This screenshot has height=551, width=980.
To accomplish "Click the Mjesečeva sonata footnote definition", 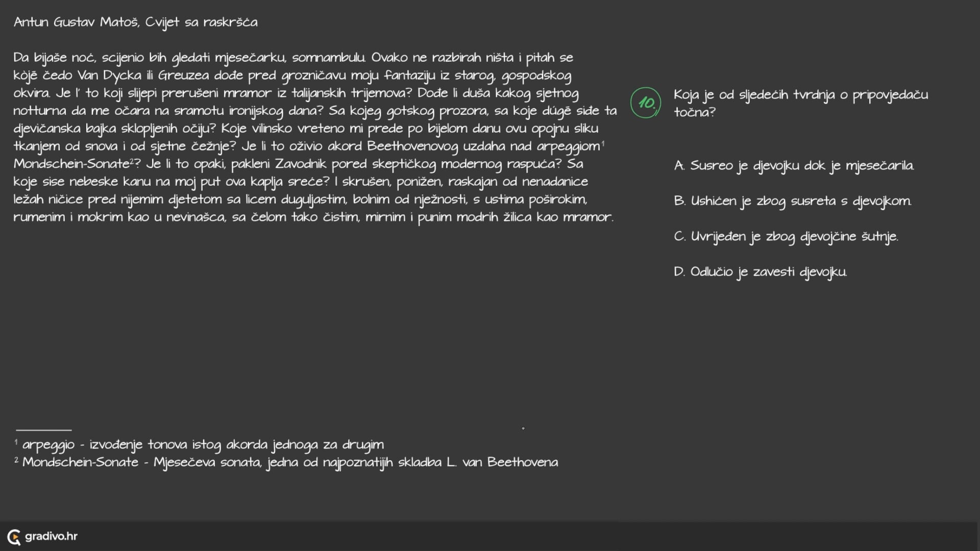I will [x=290, y=462].
